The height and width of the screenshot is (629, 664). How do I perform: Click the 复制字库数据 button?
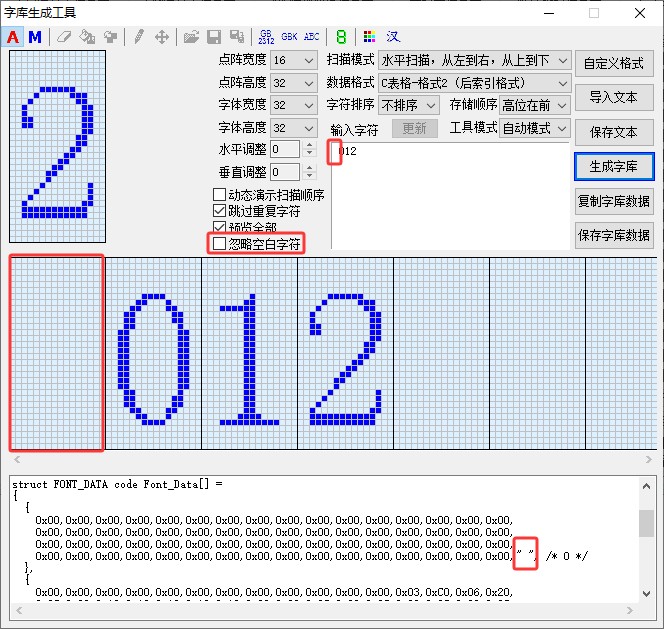click(x=614, y=201)
